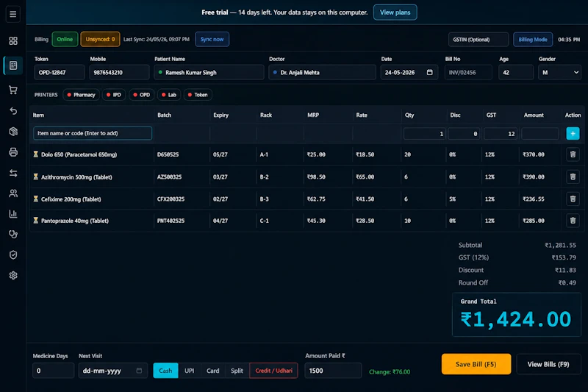
Task: Click the Qty input in entry row
Action: pos(425,134)
